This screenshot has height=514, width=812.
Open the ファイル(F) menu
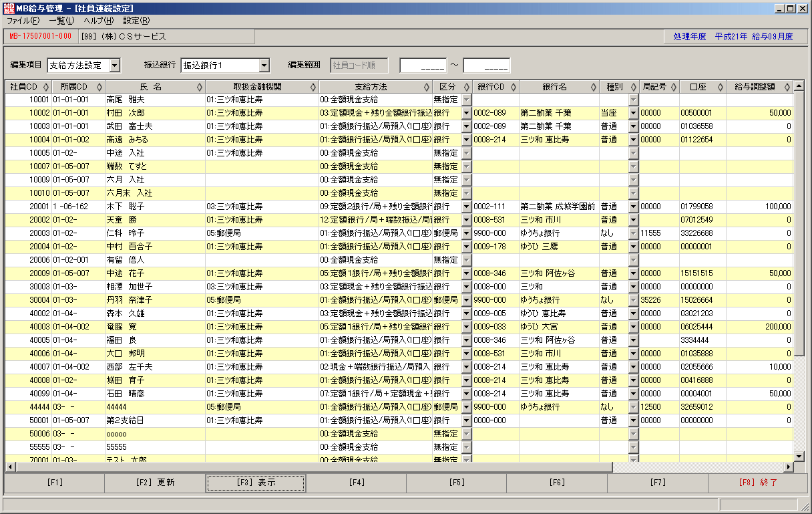(x=23, y=21)
